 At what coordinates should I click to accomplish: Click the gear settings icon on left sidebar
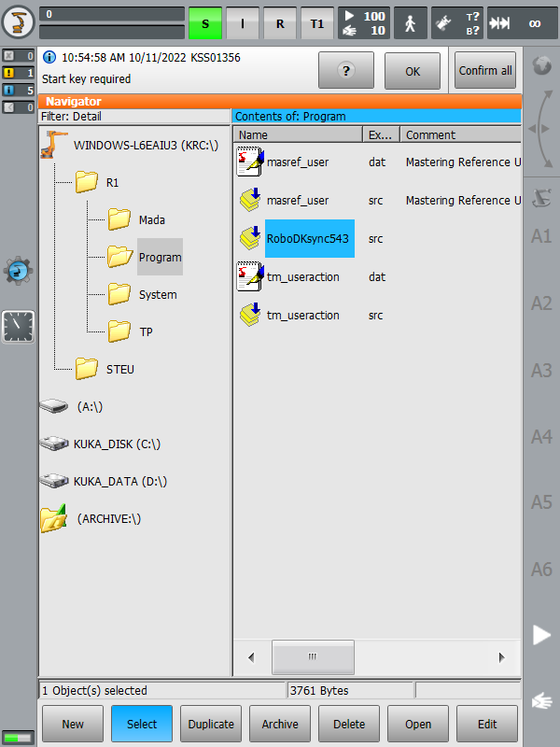[x=18, y=271]
